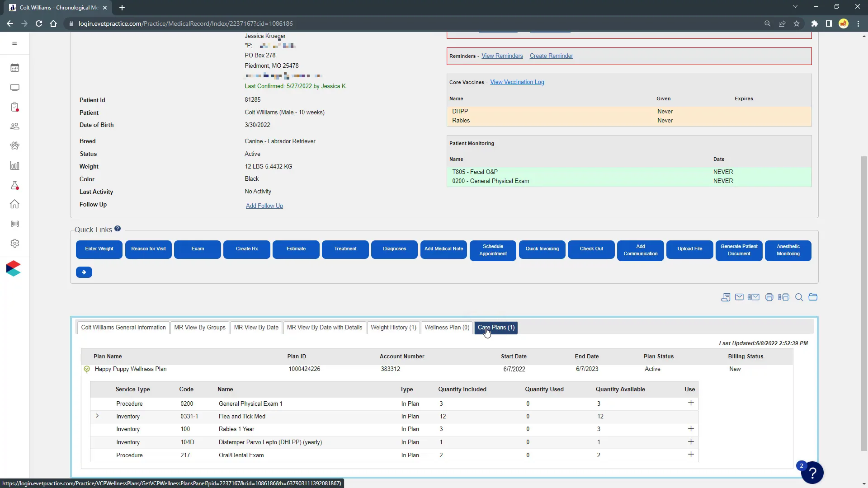
Task: Use Oral/Dental Exam plus icon
Action: tap(691, 454)
